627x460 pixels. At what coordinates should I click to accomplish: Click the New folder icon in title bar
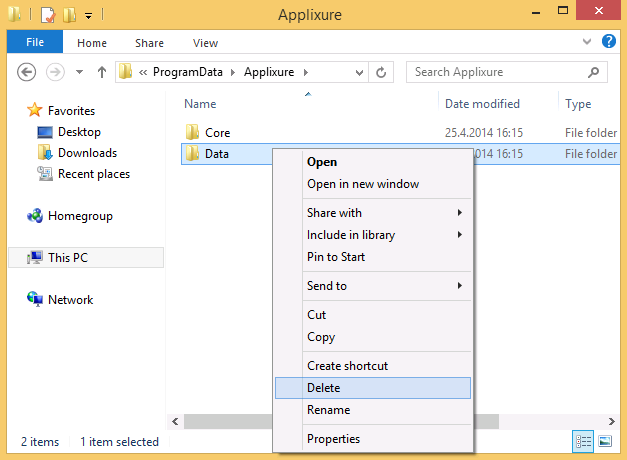pos(70,15)
